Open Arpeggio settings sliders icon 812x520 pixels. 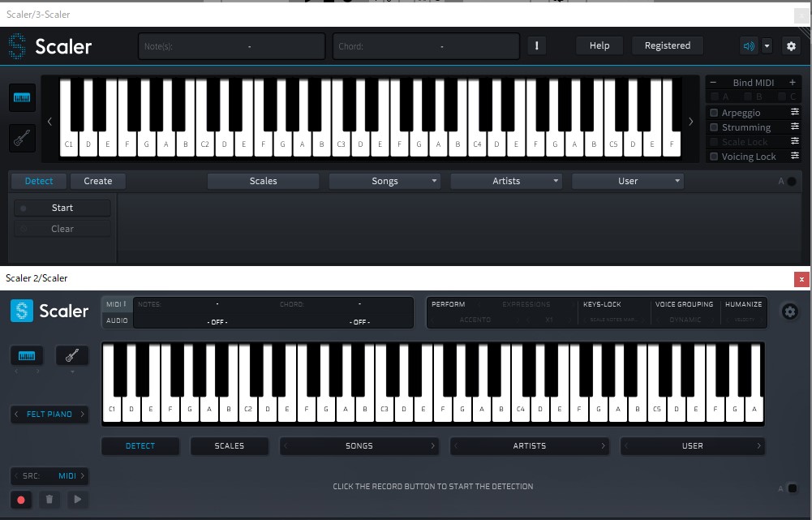[794, 112]
